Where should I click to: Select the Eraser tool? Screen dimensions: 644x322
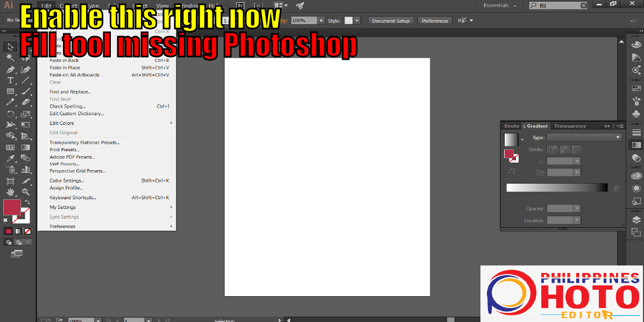tap(25, 102)
